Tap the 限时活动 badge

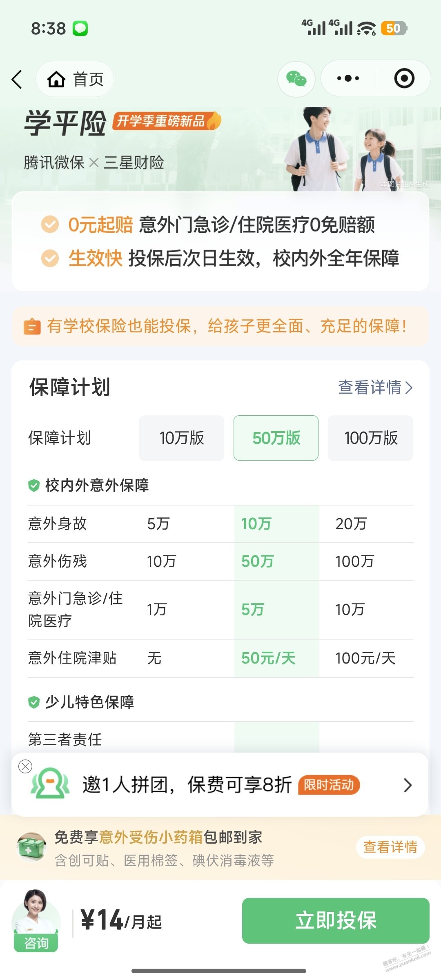(329, 784)
